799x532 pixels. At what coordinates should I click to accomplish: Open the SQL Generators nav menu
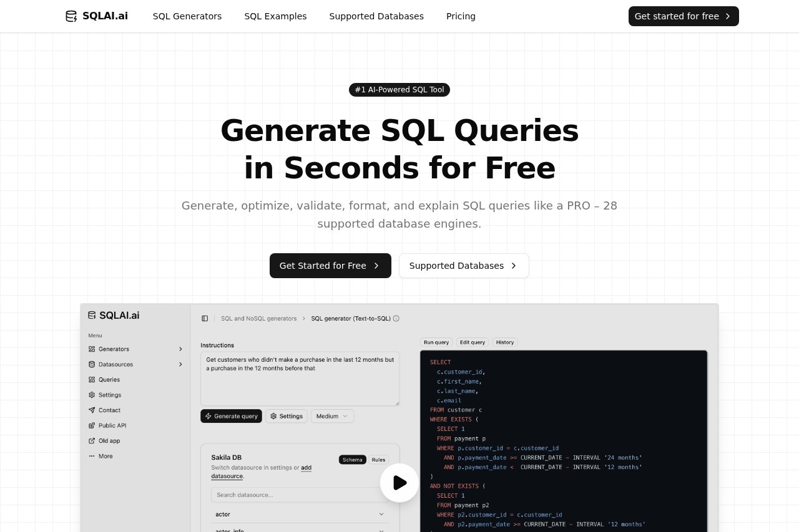pyautogui.click(x=187, y=16)
